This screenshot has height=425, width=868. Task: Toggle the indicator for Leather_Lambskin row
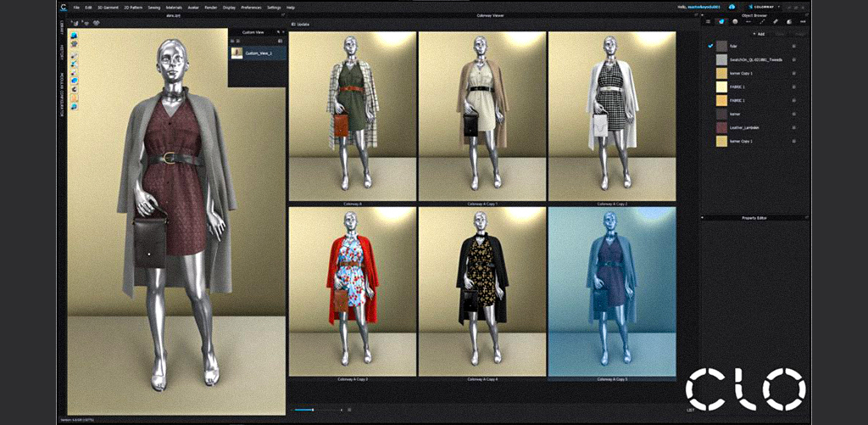793,127
